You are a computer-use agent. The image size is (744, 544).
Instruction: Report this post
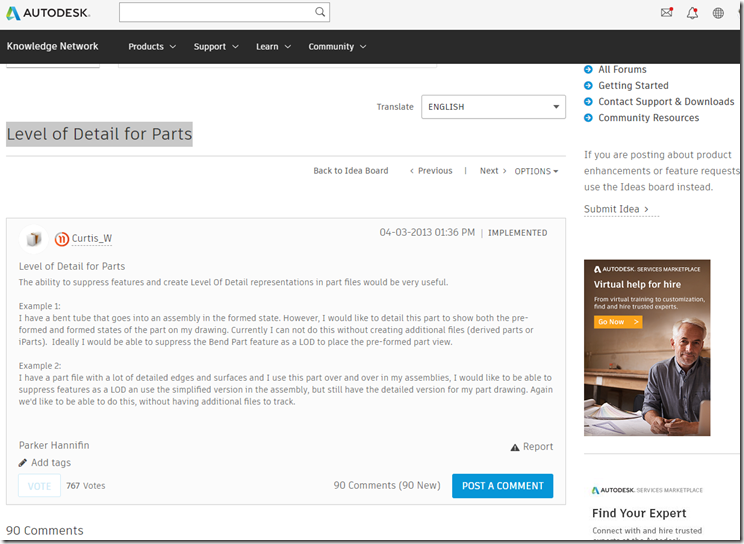click(538, 447)
